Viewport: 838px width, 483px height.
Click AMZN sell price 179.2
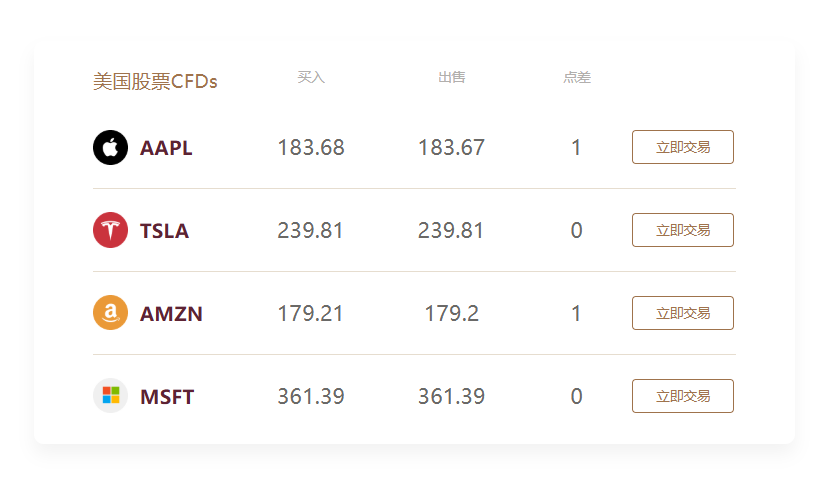451,314
